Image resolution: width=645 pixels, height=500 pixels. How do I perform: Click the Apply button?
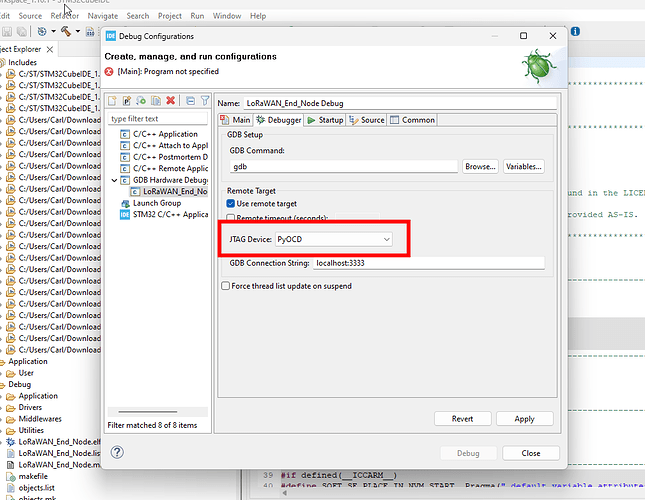tap(524, 419)
